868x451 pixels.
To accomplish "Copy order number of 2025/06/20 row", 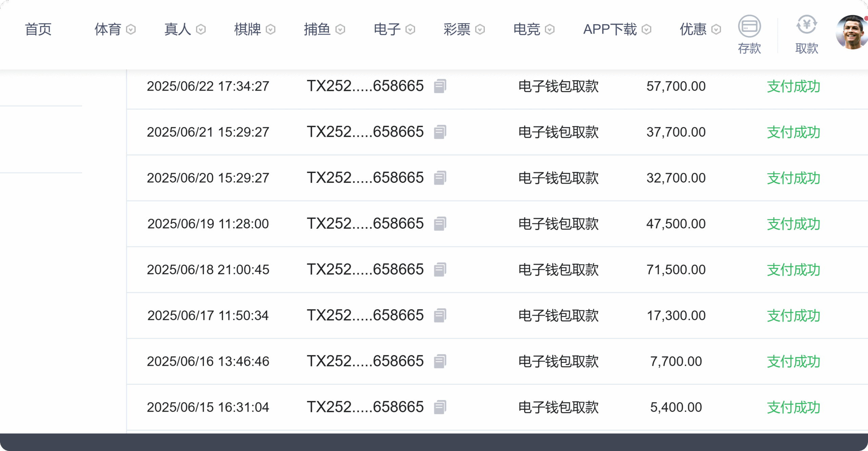I will [x=440, y=178].
